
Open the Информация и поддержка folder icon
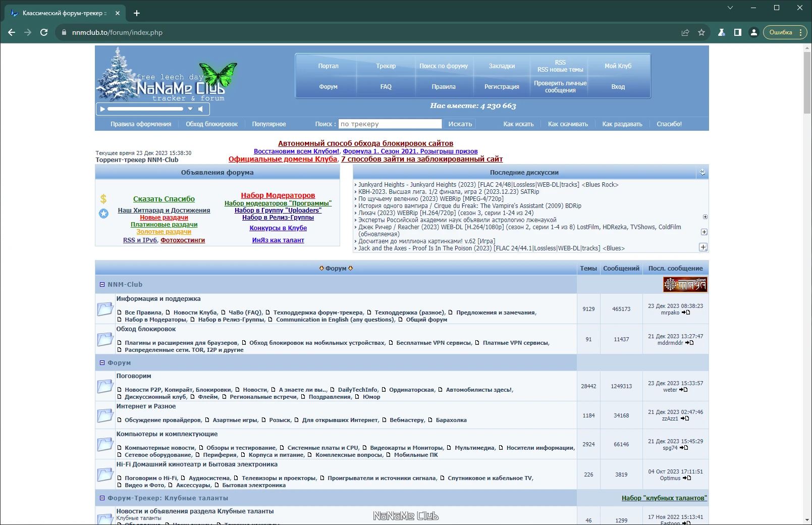coord(105,308)
